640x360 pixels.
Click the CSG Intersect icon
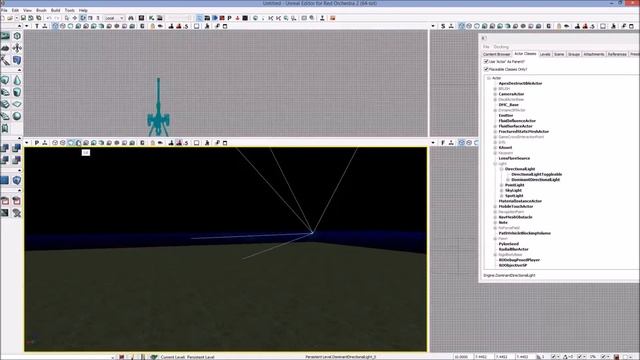click(5, 160)
